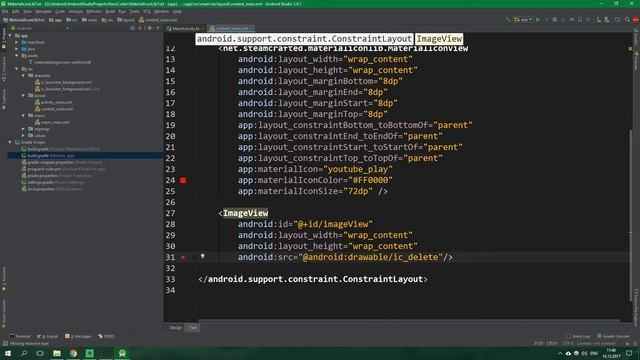640x360 pixels.
Task: Open the Terminal tool window
Action: (20, 336)
